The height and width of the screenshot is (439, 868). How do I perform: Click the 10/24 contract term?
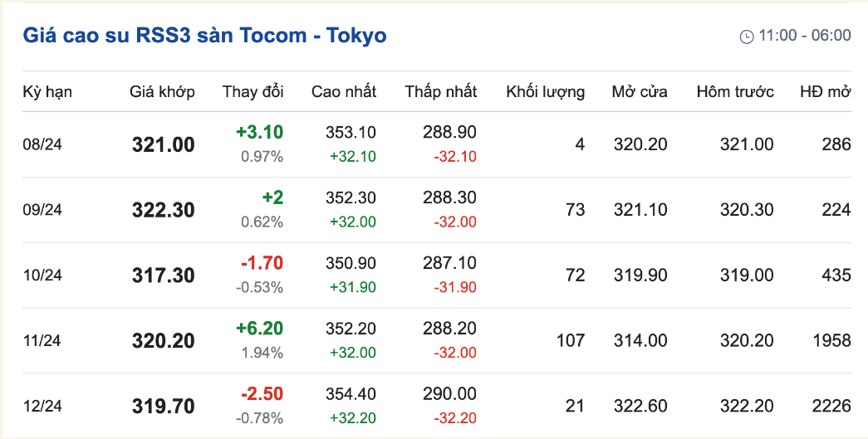(42, 276)
